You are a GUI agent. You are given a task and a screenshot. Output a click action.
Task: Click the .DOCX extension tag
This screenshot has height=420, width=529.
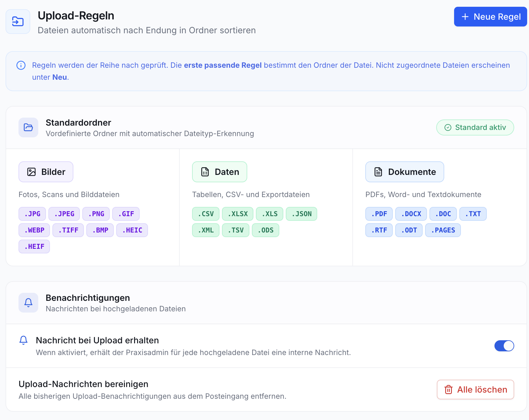coord(411,214)
